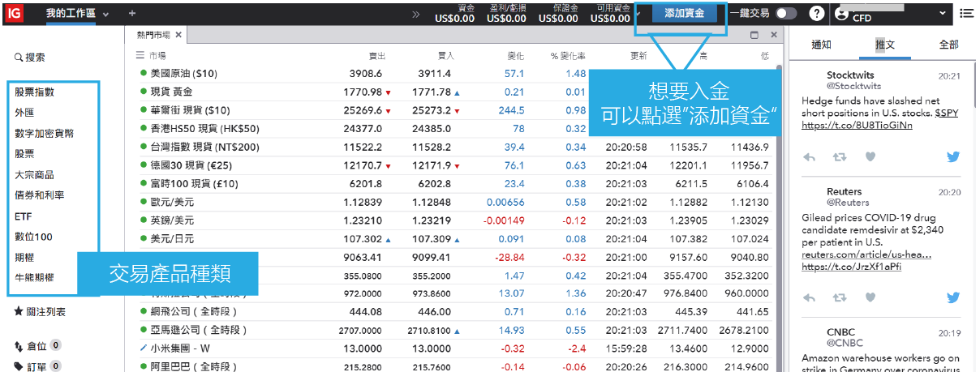Expand the 我的工作區 dropdown arrow
Viewport: 980px width, 372px height.
pyautogui.click(x=105, y=15)
